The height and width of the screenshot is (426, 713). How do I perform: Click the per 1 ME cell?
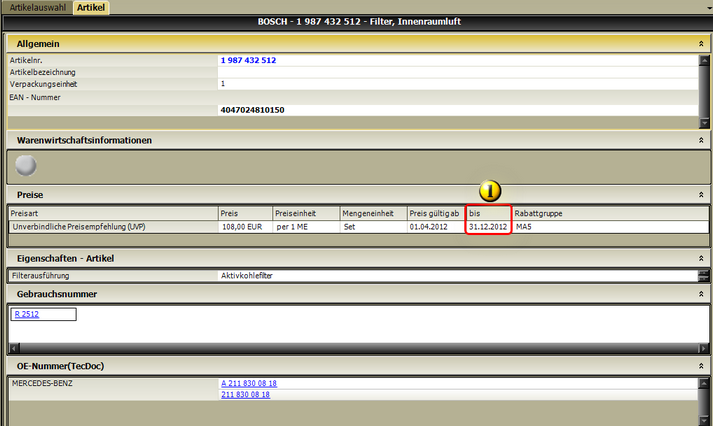coord(292,227)
